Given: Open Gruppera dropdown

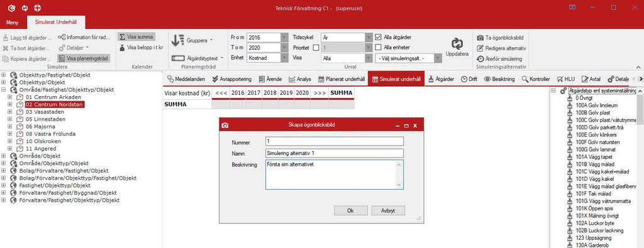Looking at the screenshot, I should 192,41.
